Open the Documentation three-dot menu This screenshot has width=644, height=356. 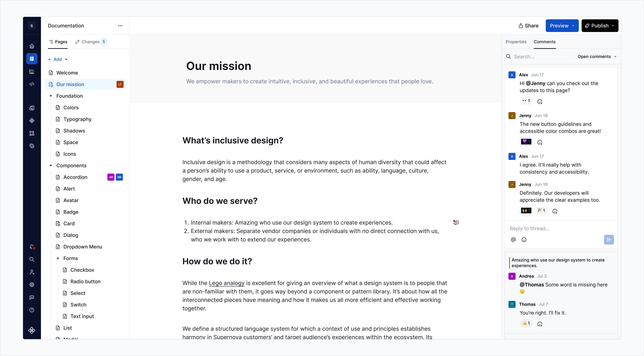[x=120, y=25]
